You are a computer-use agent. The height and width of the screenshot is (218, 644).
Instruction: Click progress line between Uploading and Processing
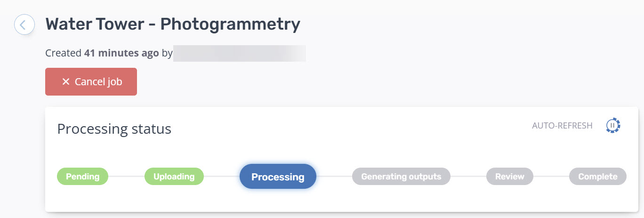point(222,177)
